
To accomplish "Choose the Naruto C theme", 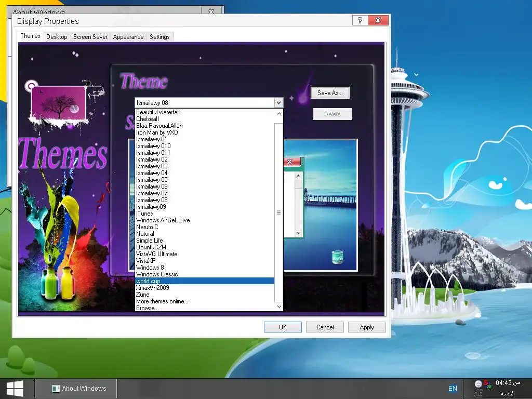I will (x=205, y=227).
